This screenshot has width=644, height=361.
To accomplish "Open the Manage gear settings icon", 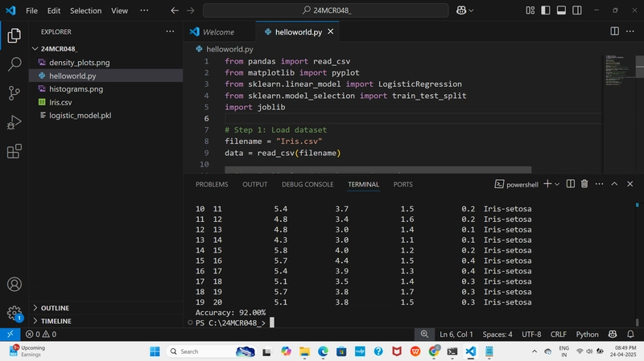I will [x=14, y=313].
